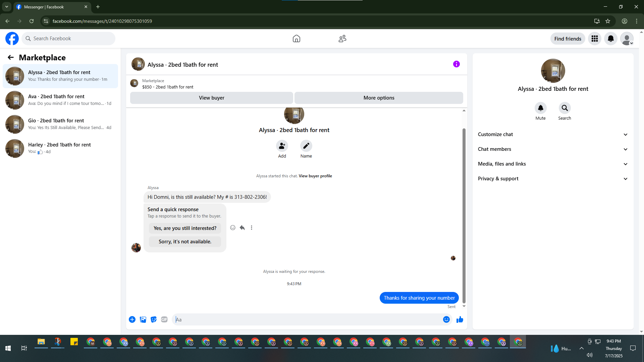Open the account profile avatar menu

click(627, 39)
